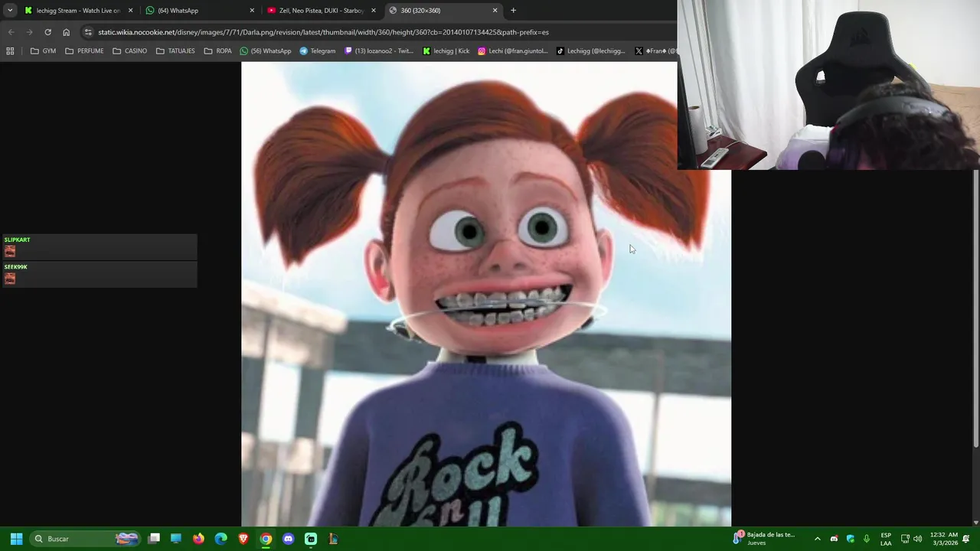This screenshot has height=551, width=980.
Task: Launch Brave browser from the taskbar
Action: [243, 539]
